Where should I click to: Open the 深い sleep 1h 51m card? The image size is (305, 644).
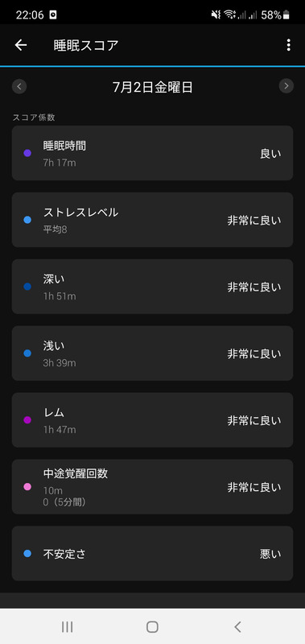(x=152, y=287)
